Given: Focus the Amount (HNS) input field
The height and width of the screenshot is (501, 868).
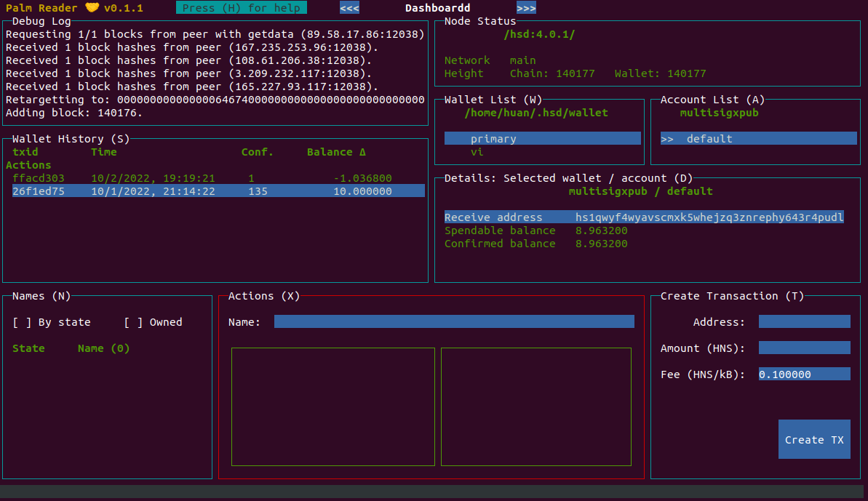Looking at the screenshot, I should [x=805, y=348].
